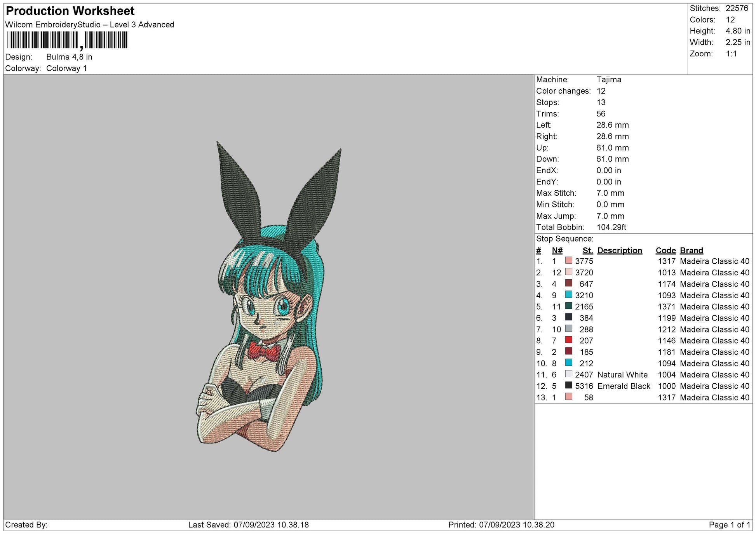756x534 pixels.
Task: Click the cyan swatch for code 1093
Action: pyautogui.click(x=568, y=295)
